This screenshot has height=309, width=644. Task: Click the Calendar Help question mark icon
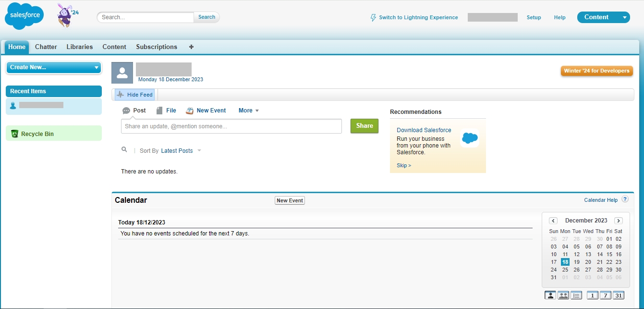coord(625,199)
